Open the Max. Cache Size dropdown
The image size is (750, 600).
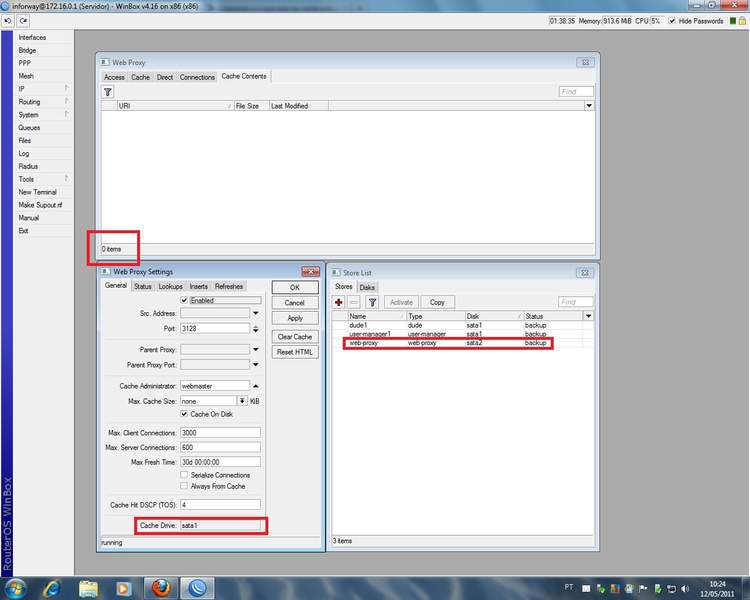tap(242, 401)
